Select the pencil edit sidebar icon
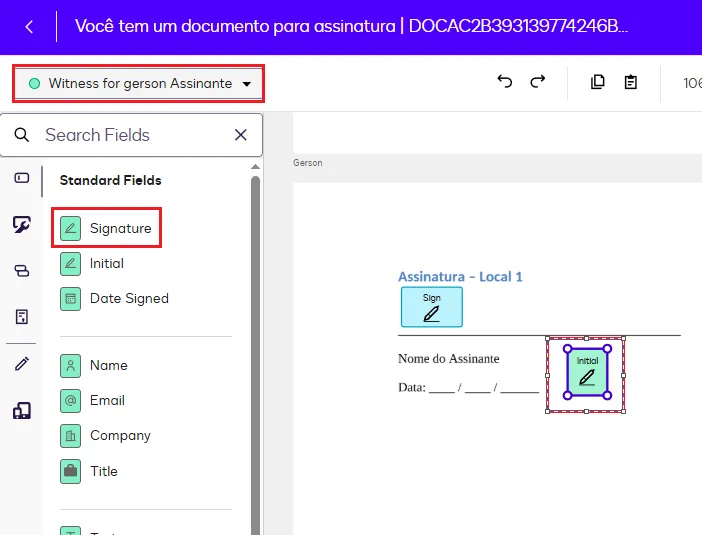This screenshot has height=535, width=702. click(21, 364)
